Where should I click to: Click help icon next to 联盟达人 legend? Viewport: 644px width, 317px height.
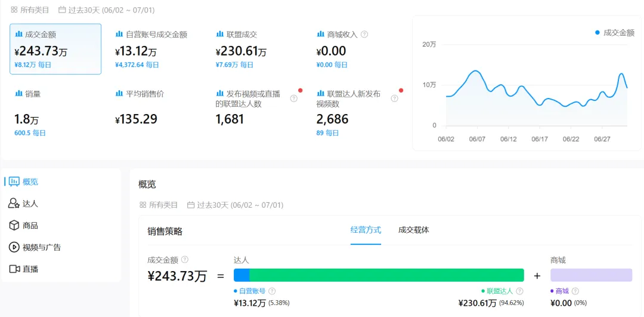(519, 291)
